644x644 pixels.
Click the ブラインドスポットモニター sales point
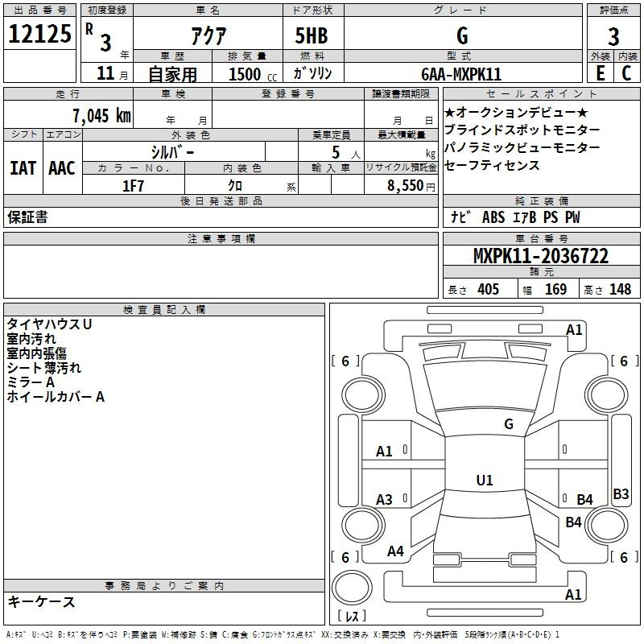(522, 130)
